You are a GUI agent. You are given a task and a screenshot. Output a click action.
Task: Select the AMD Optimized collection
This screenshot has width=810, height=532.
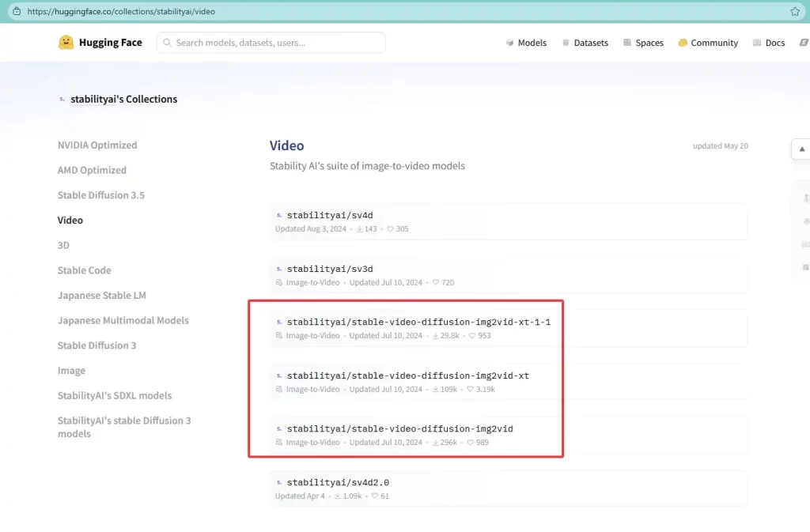pyautogui.click(x=92, y=170)
